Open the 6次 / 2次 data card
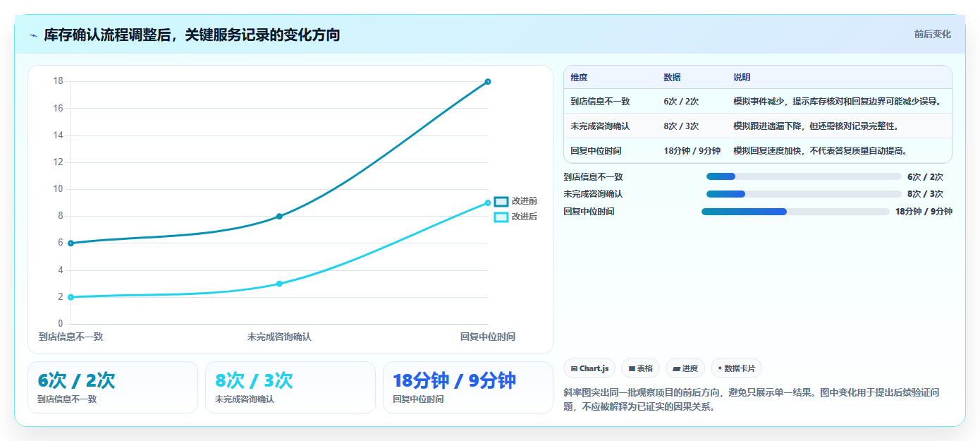Screen dimensions: 980x441 click(113, 387)
